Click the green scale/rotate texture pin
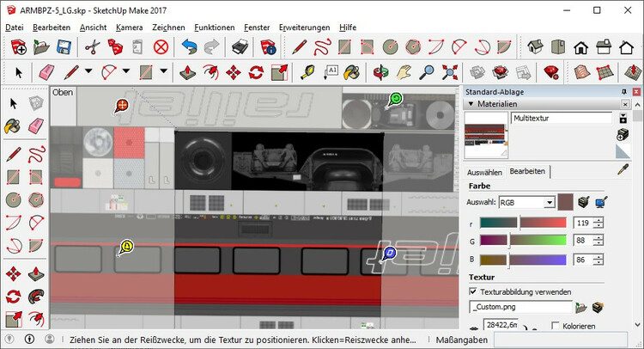 point(396,99)
